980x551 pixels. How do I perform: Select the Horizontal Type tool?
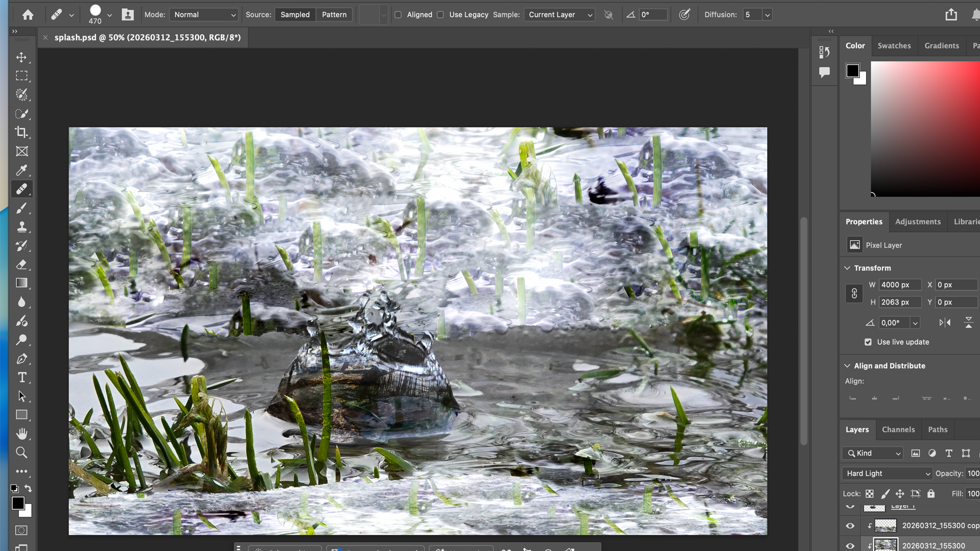click(x=21, y=378)
